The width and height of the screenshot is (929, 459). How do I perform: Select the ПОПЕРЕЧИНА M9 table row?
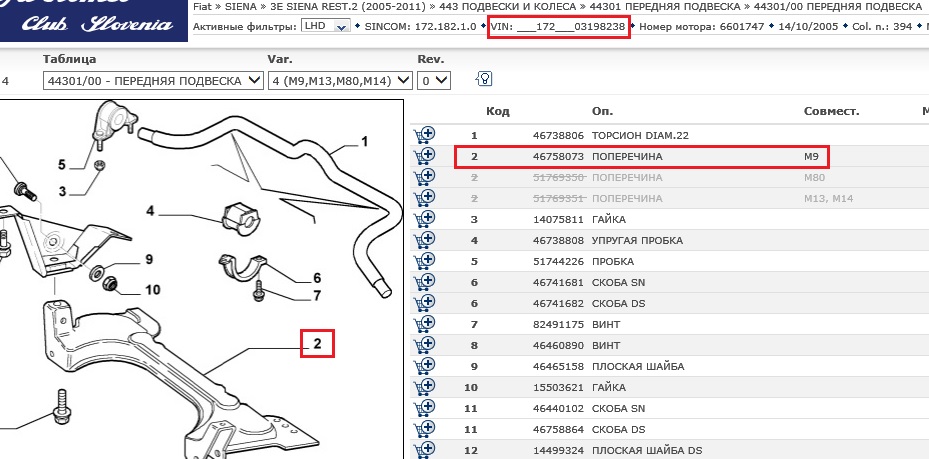(x=642, y=157)
